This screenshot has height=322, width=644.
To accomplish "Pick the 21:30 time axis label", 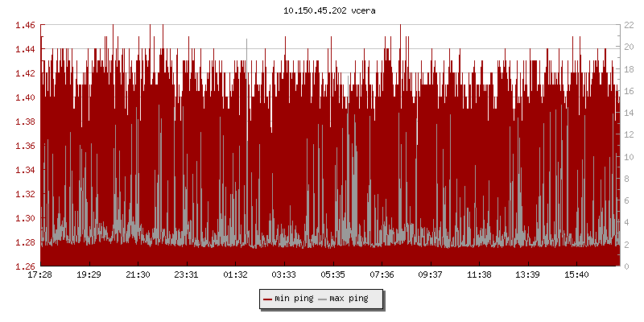I will point(138,275).
